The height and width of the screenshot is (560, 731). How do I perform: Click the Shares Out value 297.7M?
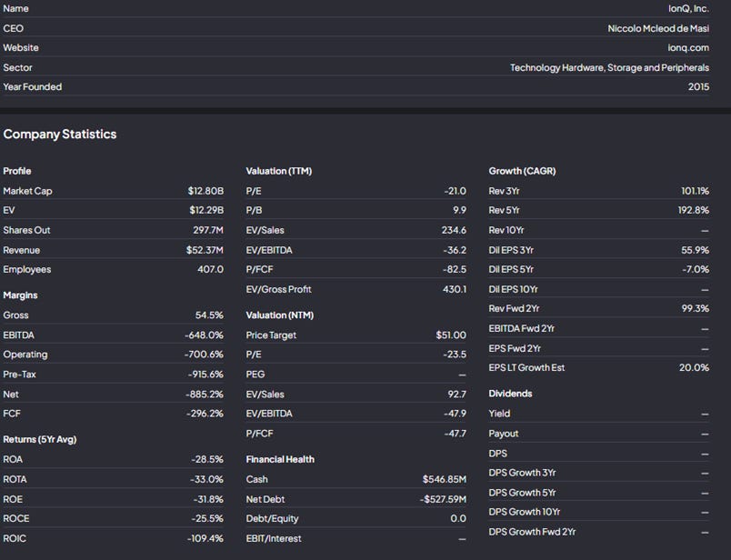click(208, 230)
